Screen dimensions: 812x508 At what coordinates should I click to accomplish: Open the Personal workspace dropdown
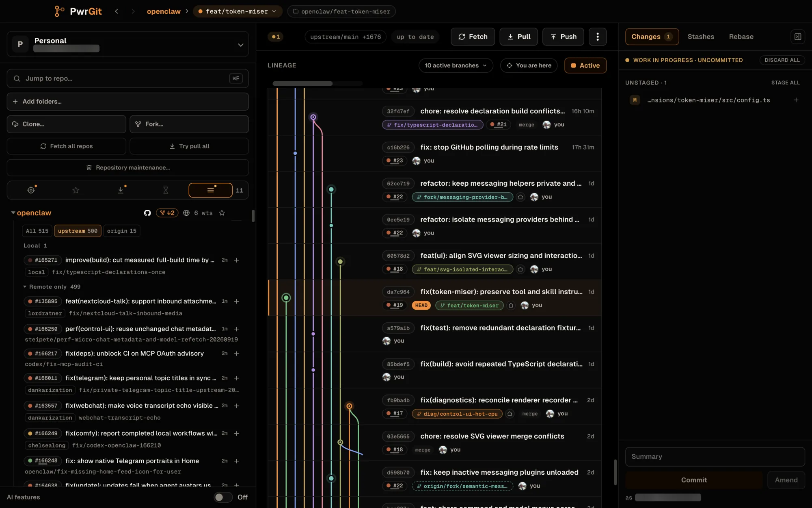coord(127,44)
